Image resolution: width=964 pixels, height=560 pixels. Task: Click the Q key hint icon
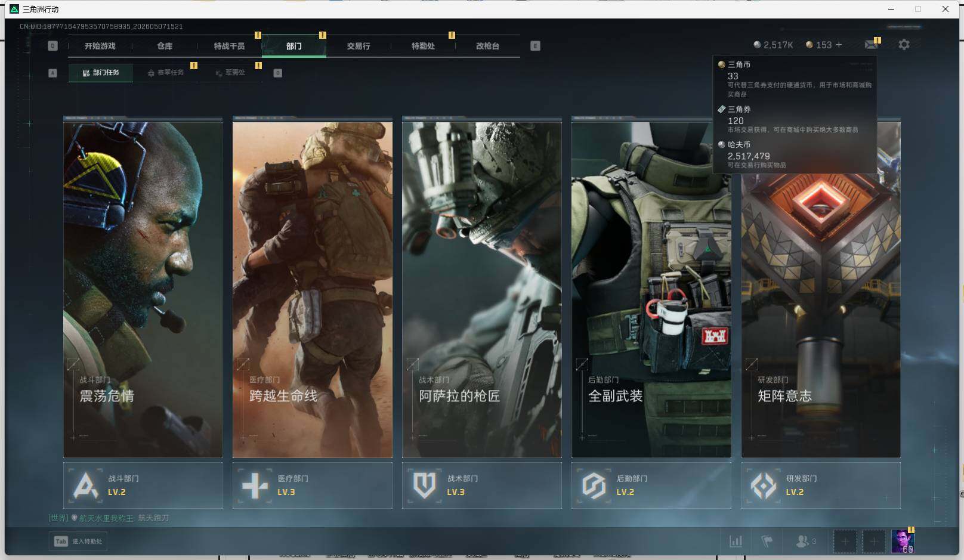(52, 46)
